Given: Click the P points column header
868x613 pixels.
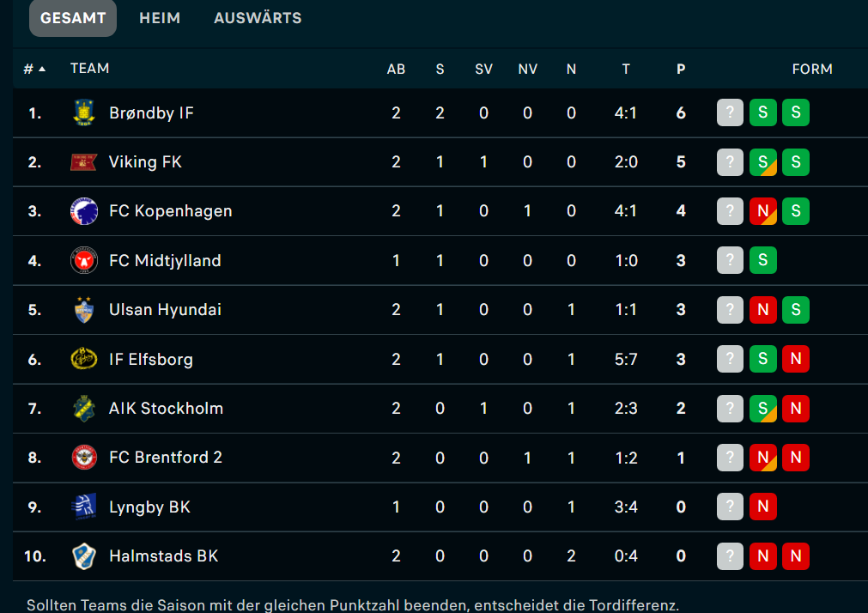Looking at the screenshot, I should [x=680, y=69].
